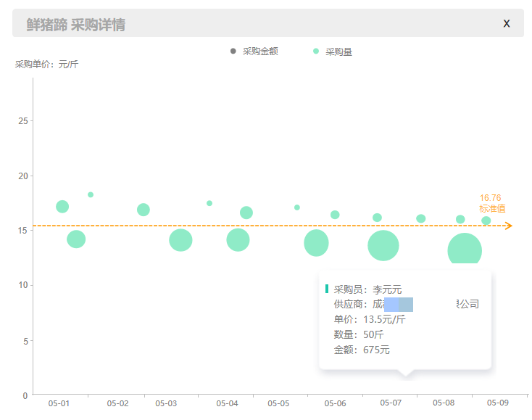The height and width of the screenshot is (420, 532).
Task: Click the 金额：675元 tooltip line
Action: 362,350
